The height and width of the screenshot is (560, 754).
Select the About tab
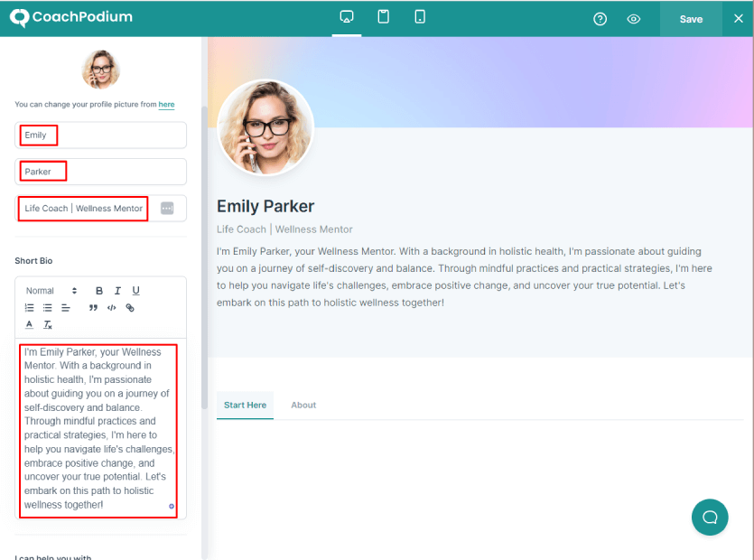[x=303, y=405]
